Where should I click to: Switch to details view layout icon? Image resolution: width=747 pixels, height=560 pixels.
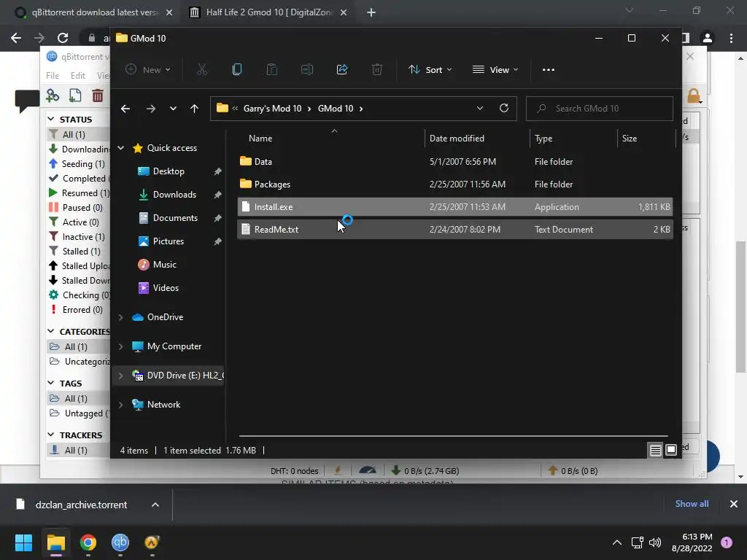pos(656,450)
